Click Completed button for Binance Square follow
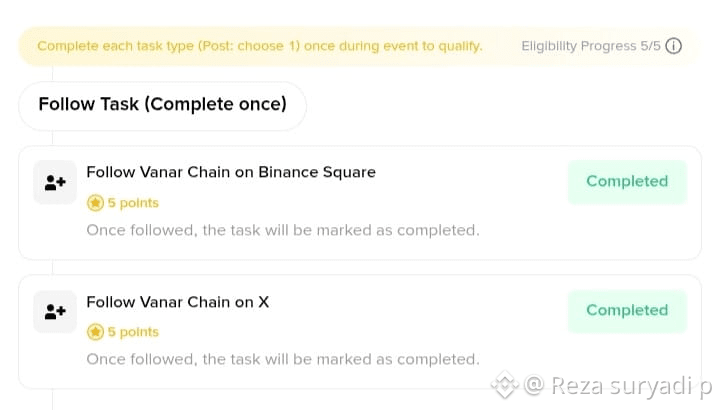The image size is (720, 410). coord(627,181)
